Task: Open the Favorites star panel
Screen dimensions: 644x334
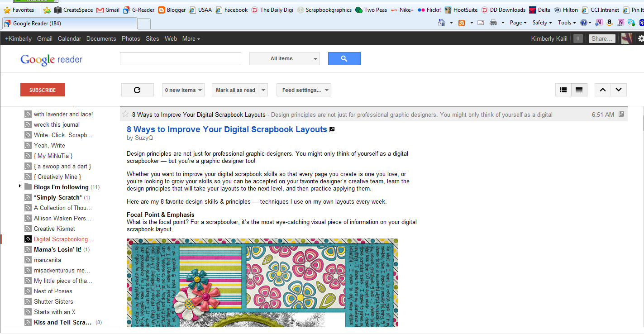Action: (x=19, y=10)
